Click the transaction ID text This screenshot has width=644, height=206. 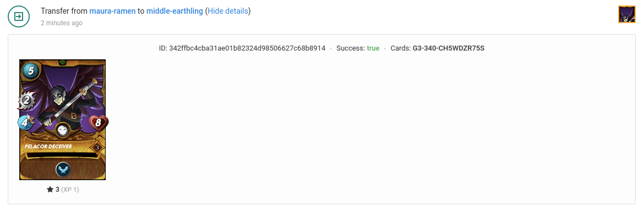point(242,48)
